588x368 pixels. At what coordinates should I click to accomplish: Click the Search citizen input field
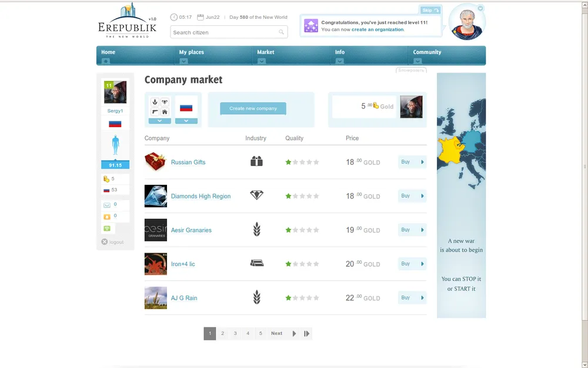point(229,32)
